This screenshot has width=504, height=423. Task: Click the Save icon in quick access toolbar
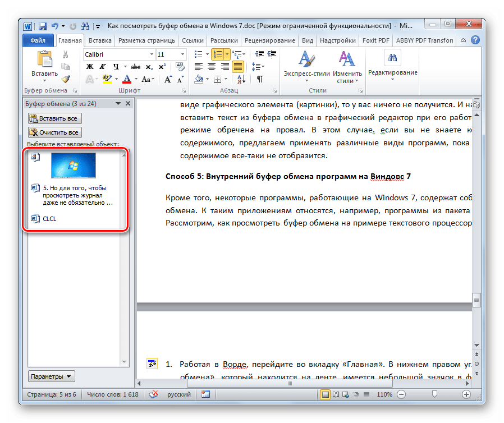click(43, 26)
